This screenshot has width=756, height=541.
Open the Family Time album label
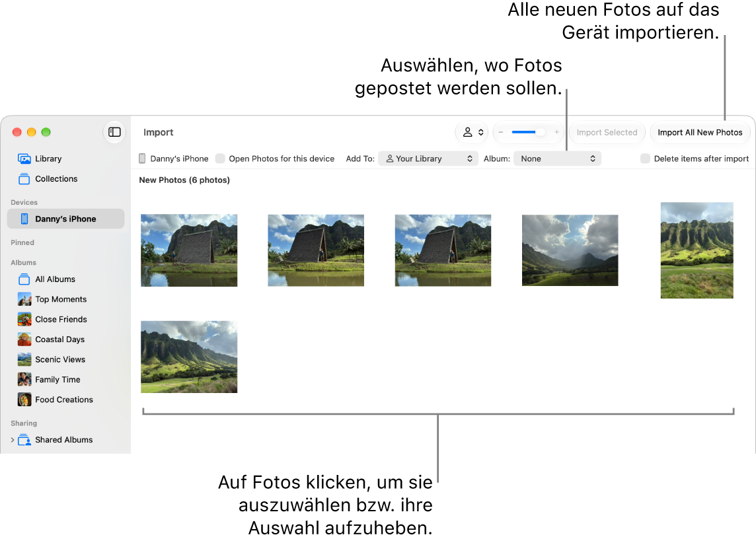[x=58, y=380]
